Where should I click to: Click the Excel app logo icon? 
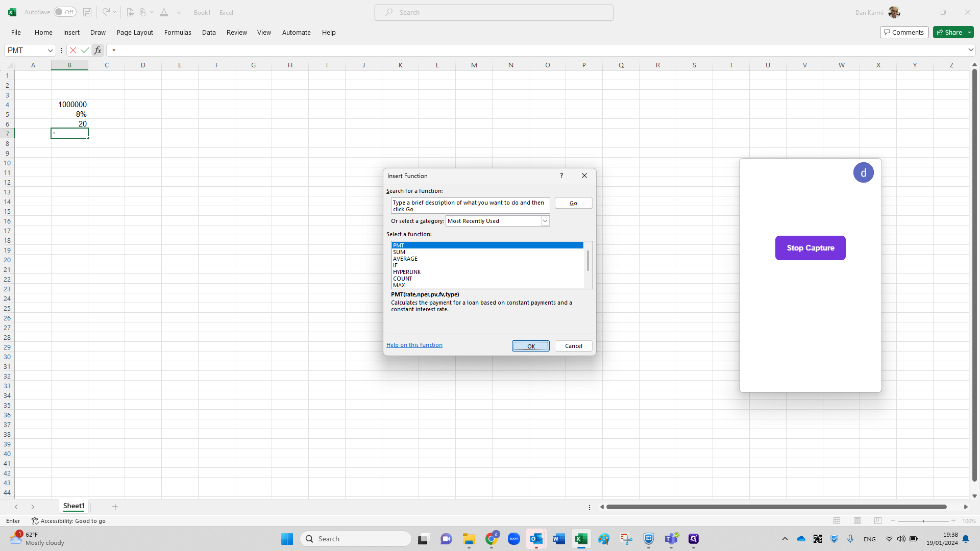coord(12,12)
